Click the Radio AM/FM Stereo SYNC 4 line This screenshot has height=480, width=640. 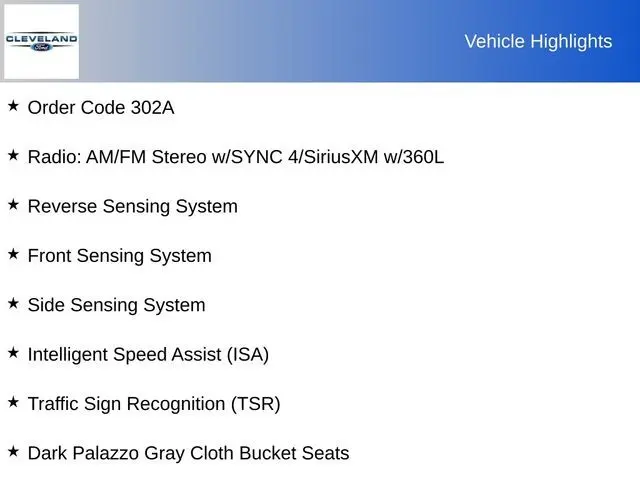(236, 157)
